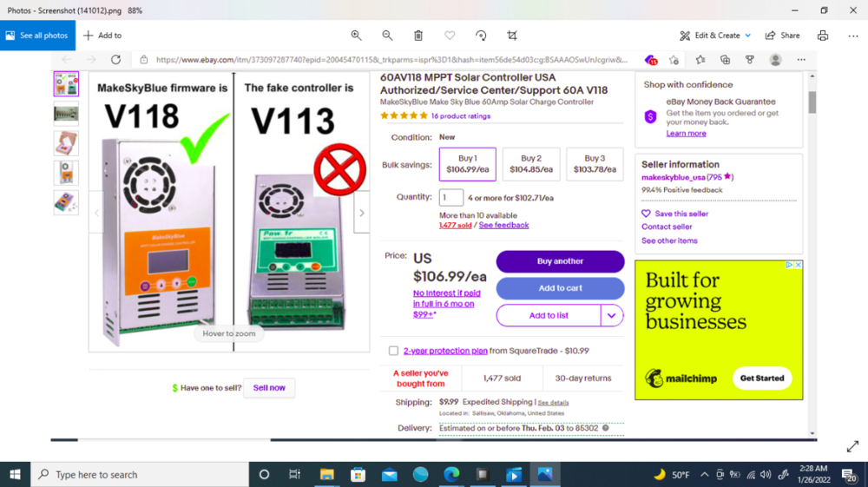
Task: Share the photo
Action: pyautogui.click(x=783, y=36)
